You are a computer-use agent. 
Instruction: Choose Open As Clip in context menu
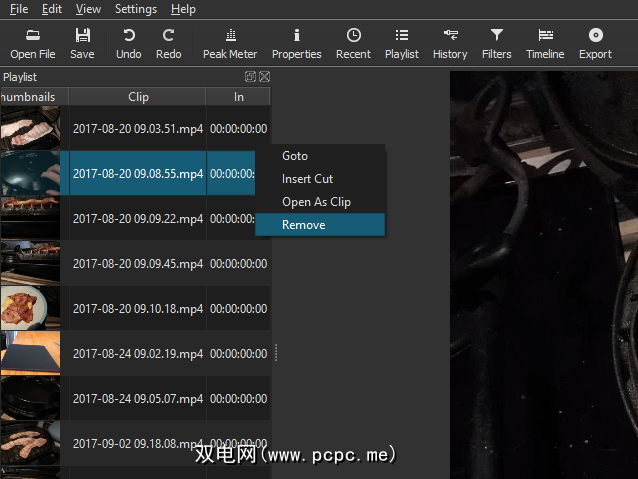pos(320,202)
